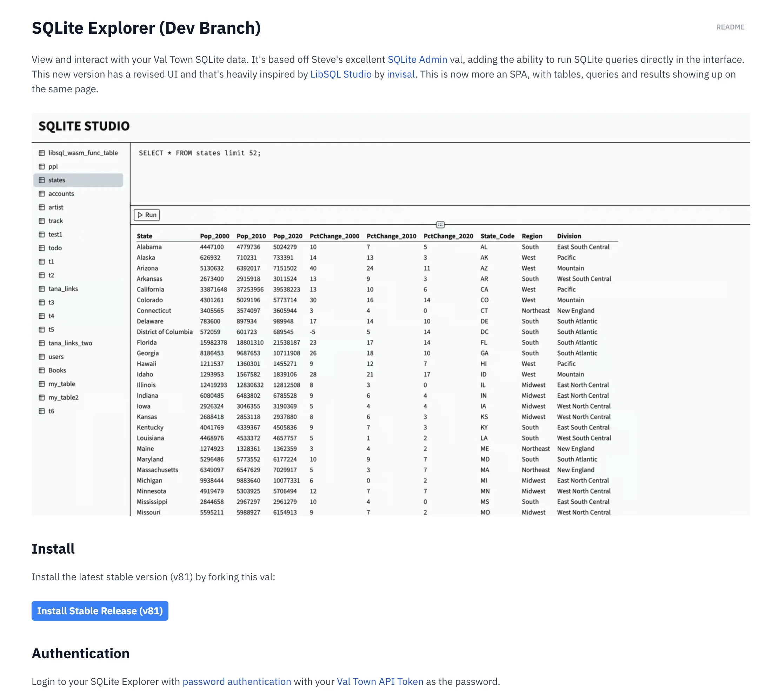Open the track table icon
772x700 pixels.
[42, 221]
